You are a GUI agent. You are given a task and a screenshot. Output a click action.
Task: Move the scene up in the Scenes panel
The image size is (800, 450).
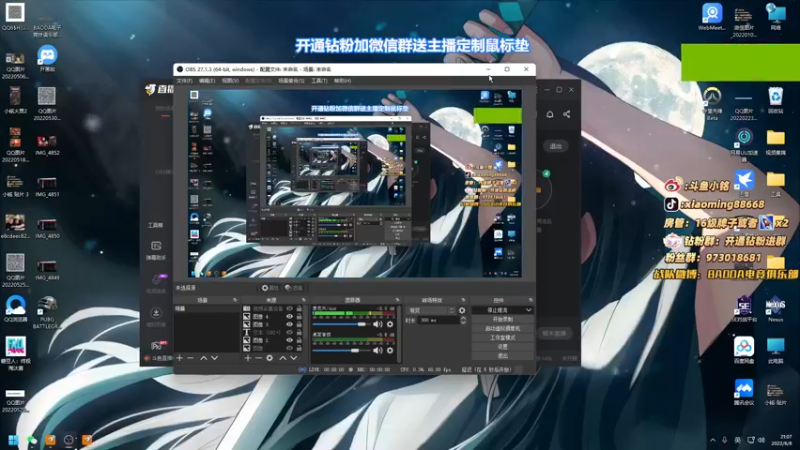(x=204, y=358)
